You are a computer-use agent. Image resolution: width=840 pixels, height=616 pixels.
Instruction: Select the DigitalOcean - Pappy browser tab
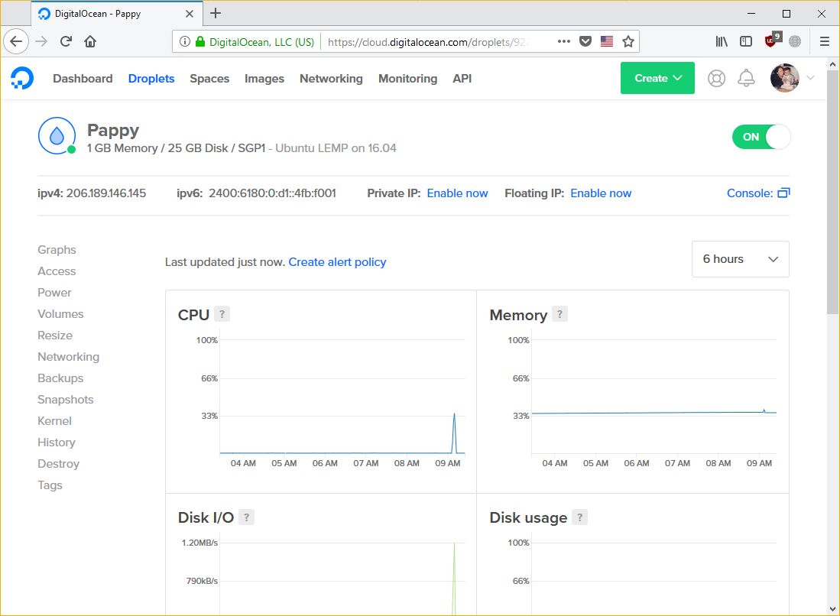pos(117,14)
